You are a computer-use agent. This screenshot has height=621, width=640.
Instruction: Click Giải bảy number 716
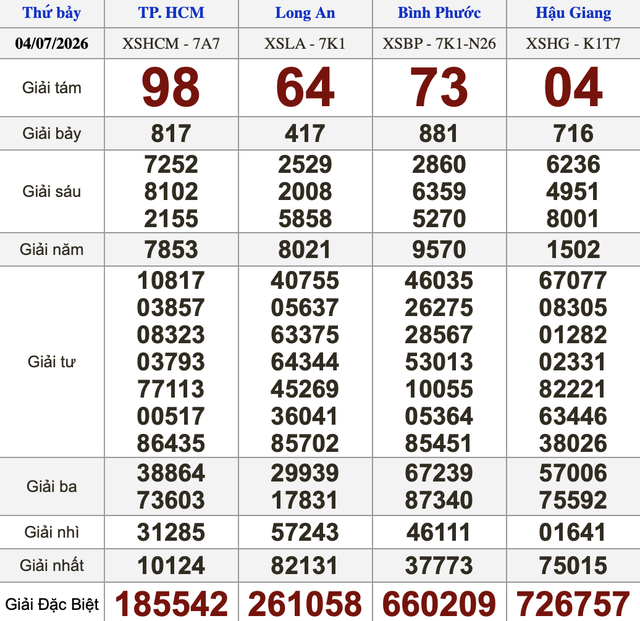[x=573, y=134]
